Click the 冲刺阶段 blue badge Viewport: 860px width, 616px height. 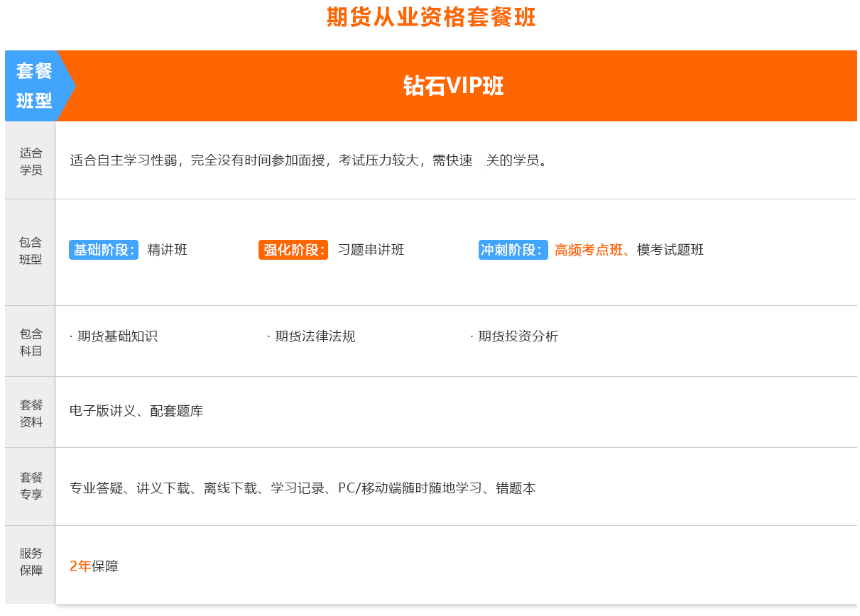coord(513,250)
